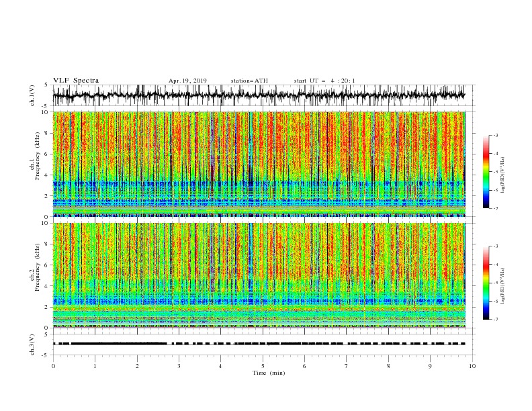
Task: Click time axis tick label "7"
Action: pos(347,366)
